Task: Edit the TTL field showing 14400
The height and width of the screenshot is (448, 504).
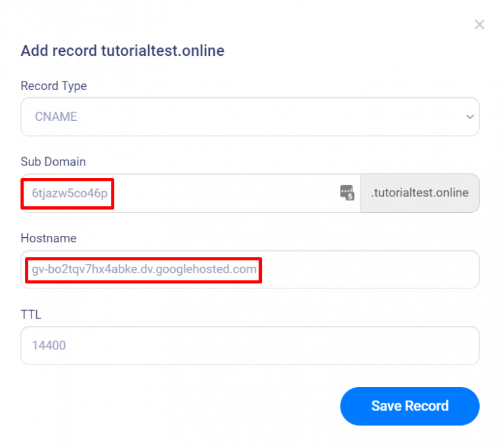Action: pyautogui.click(x=250, y=346)
